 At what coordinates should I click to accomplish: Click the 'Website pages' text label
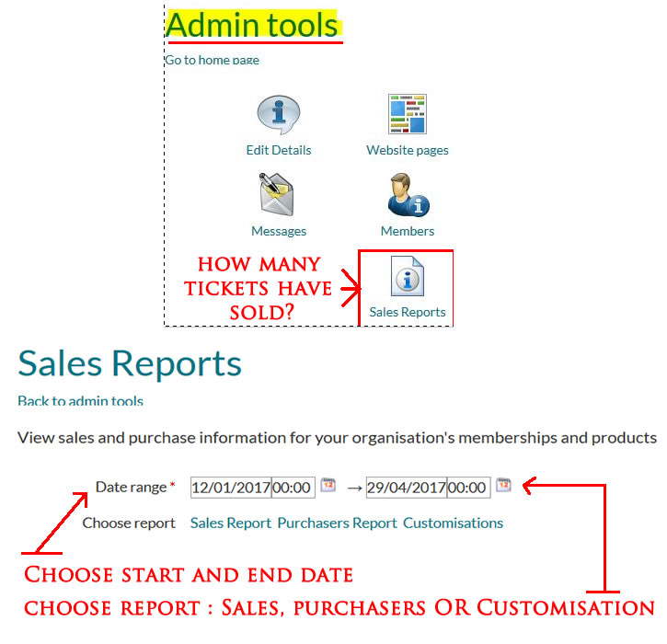407,150
